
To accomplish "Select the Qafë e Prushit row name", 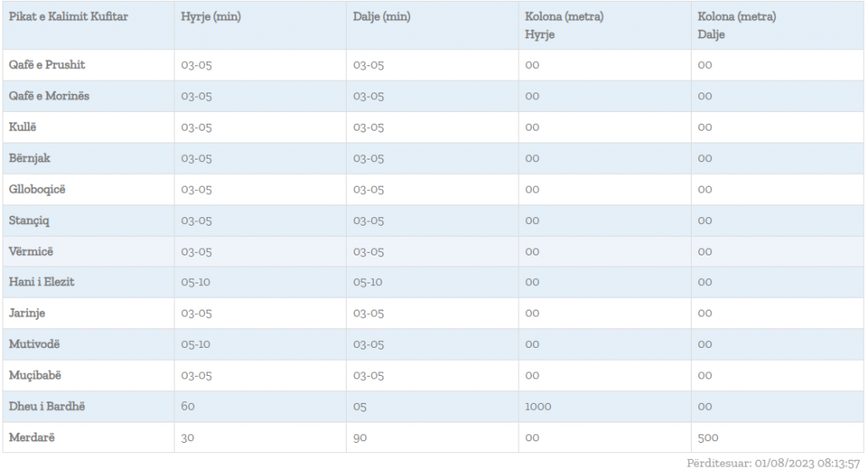I will pyautogui.click(x=47, y=64).
